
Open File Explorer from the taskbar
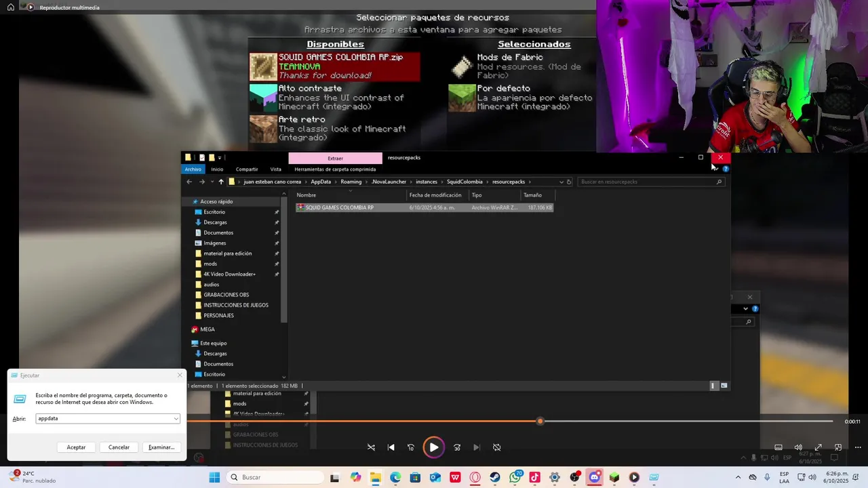point(375,477)
